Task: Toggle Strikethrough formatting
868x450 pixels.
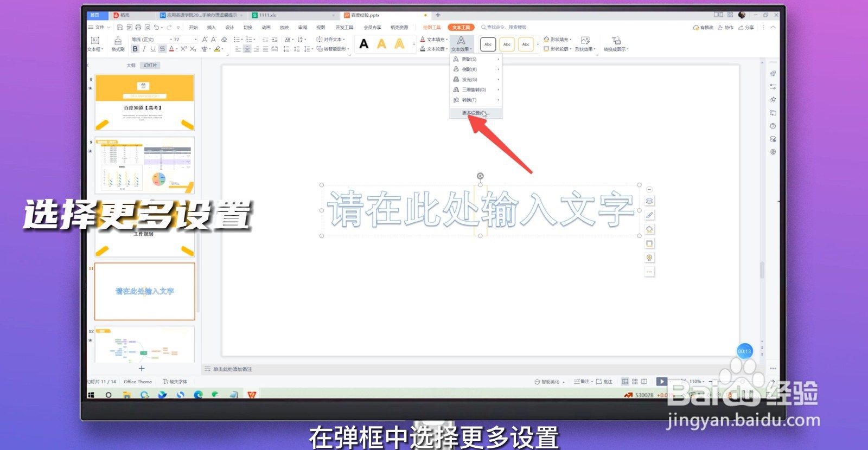Action: [162, 49]
